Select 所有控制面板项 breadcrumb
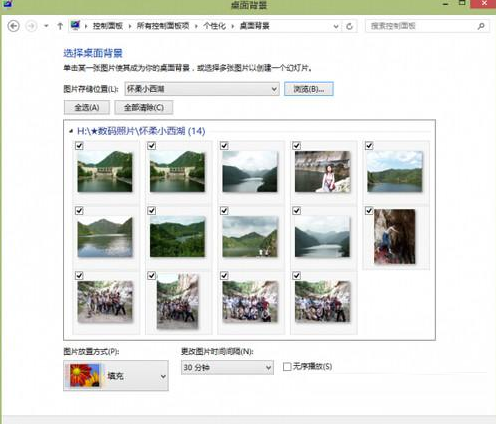The width and height of the screenshot is (496, 424). (163, 26)
